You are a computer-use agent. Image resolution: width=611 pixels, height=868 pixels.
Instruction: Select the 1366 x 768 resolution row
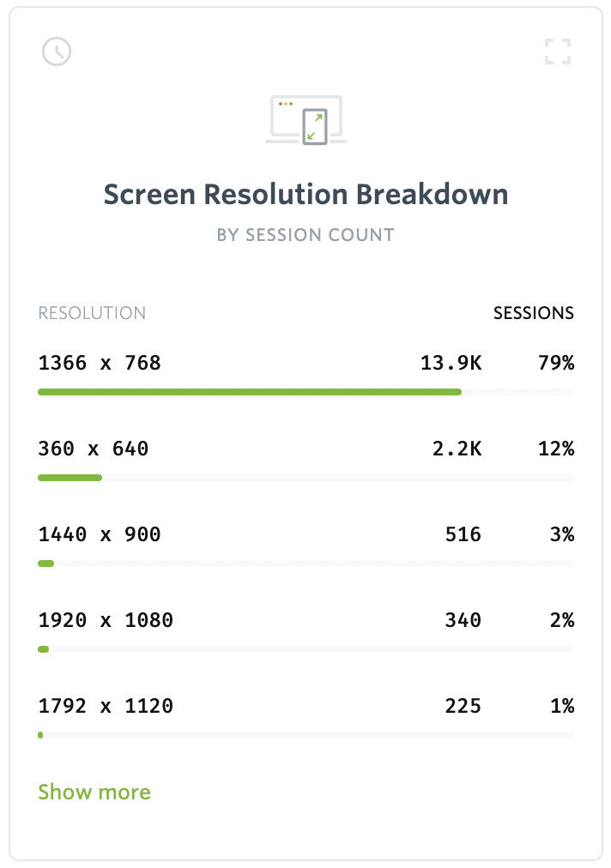pos(100,363)
